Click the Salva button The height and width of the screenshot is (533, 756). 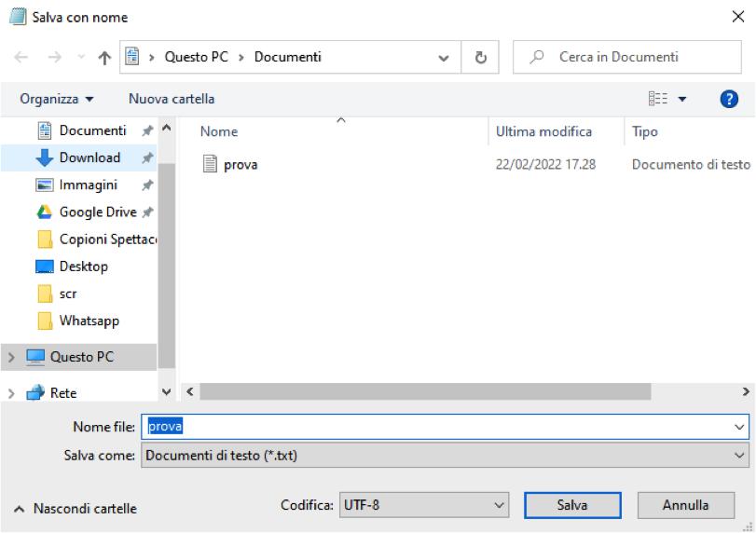click(x=572, y=505)
